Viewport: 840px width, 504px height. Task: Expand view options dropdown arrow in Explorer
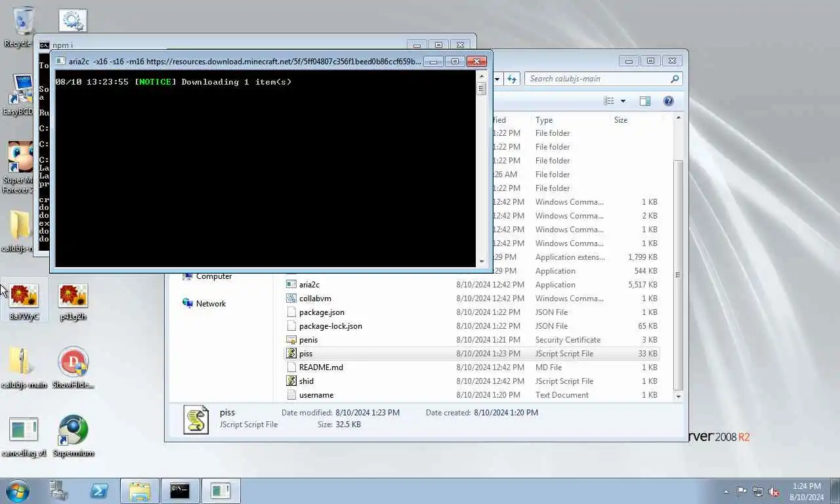(623, 101)
